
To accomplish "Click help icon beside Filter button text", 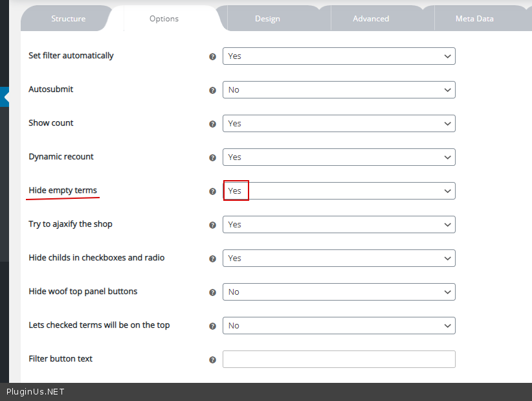I will point(212,360).
